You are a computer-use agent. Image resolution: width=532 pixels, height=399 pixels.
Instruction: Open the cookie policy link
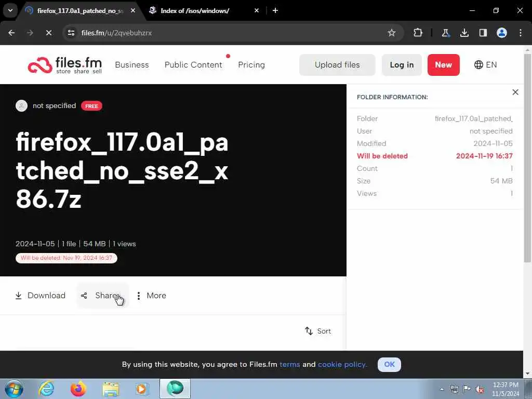[342, 364]
